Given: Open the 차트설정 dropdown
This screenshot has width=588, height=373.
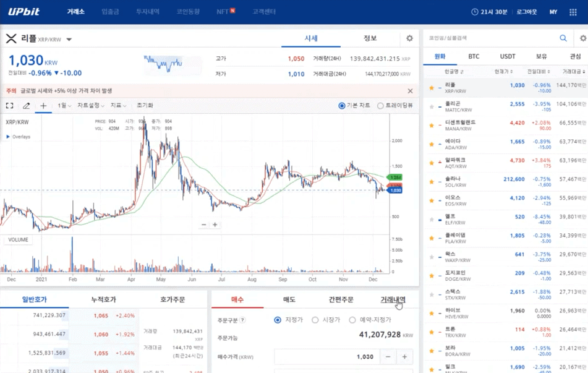Looking at the screenshot, I should click(x=91, y=106).
